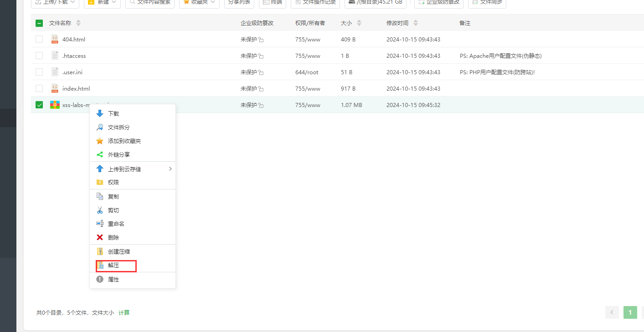Click the 计算 link in footer
The width and height of the screenshot is (644, 332).
tap(124, 313)
